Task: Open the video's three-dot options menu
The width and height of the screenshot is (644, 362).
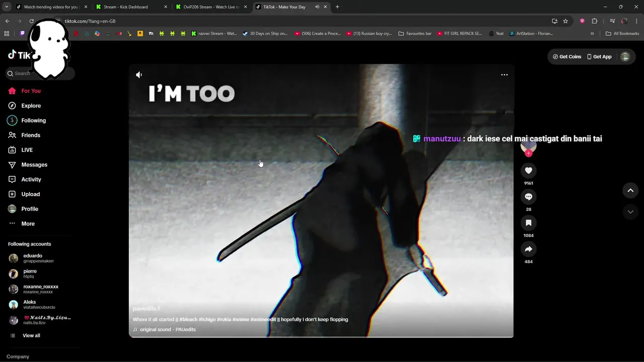Action: (x=504, y=75)
